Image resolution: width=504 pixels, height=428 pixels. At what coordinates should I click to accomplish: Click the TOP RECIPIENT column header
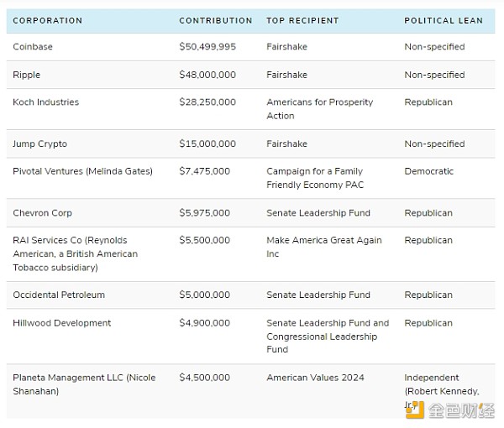coord(302,20)
